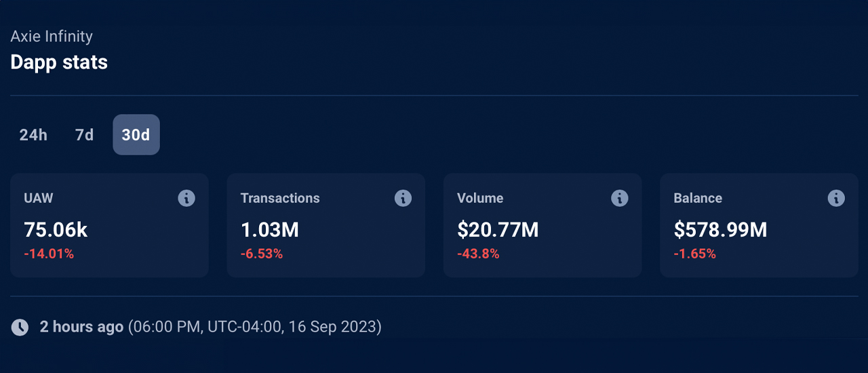This screenshot has height=373, width=868.
Task: Click the -1.65% Balance change
Action: (x=694, y=254)
